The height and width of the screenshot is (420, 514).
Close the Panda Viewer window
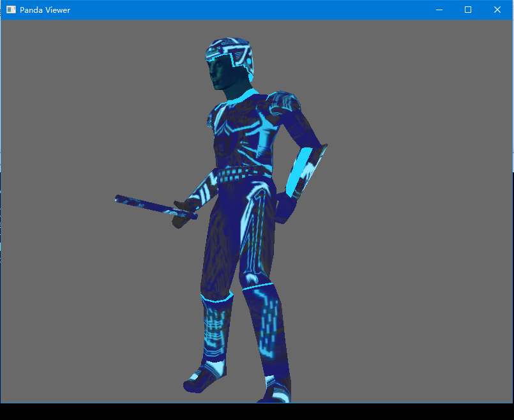(497, 10)
